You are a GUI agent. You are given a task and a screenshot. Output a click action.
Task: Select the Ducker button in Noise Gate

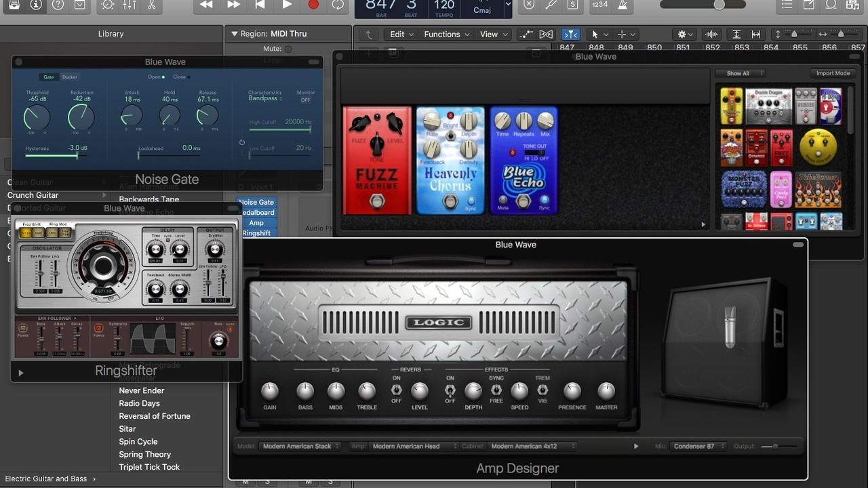click(70, 77)
